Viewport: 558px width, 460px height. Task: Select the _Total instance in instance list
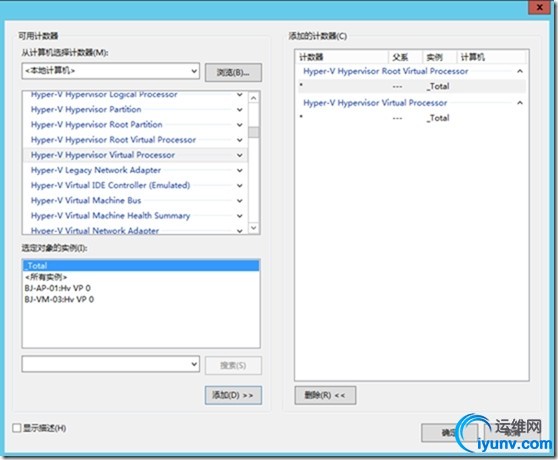coord(141,266)
